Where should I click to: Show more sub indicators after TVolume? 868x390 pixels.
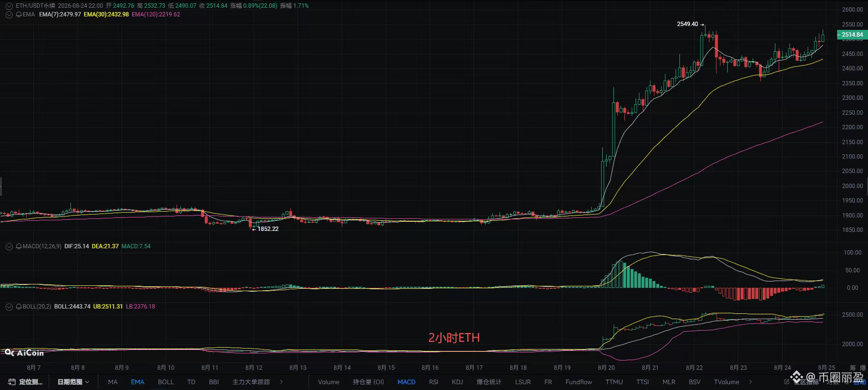(751, 382)
